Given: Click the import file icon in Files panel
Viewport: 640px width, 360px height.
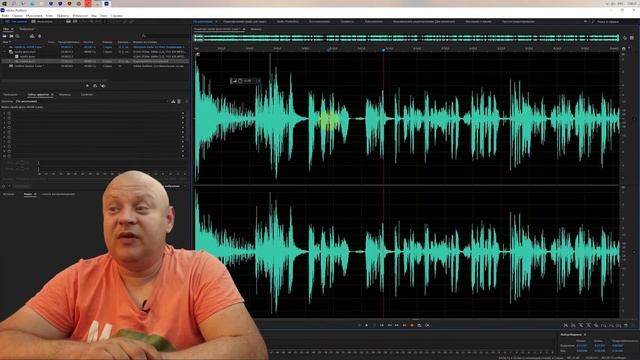Looking at the screenshot, I should coord(11,36).
